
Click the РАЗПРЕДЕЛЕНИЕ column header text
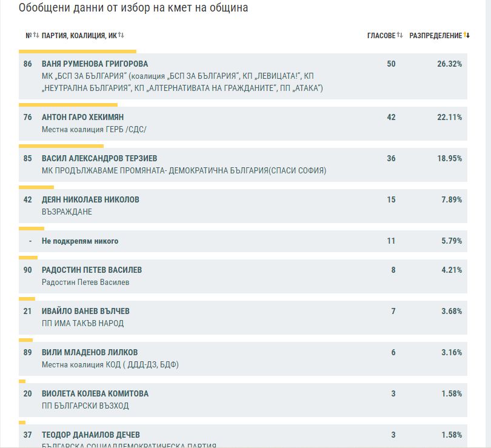pyautogui.click(x=435, y=36)
